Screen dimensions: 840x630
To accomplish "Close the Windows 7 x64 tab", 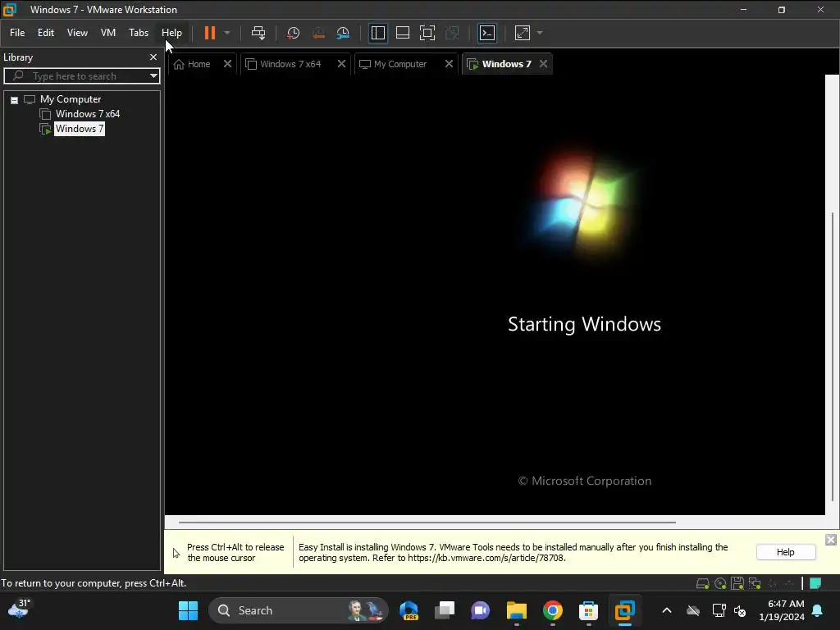I will [x=341, y=64].
